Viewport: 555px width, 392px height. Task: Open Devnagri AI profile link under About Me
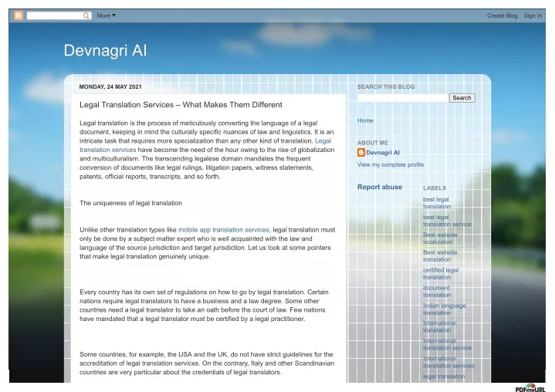point(383,153)
